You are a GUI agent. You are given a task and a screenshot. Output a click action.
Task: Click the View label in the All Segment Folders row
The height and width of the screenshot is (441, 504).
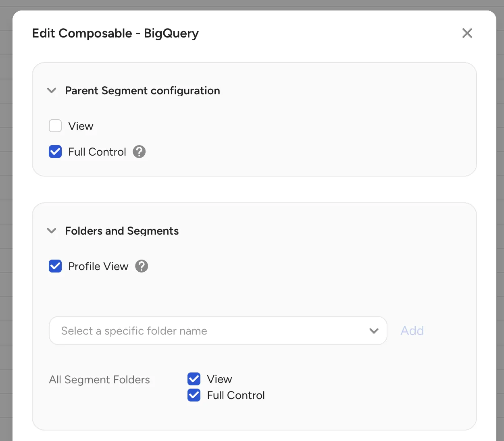coord(219,379)
